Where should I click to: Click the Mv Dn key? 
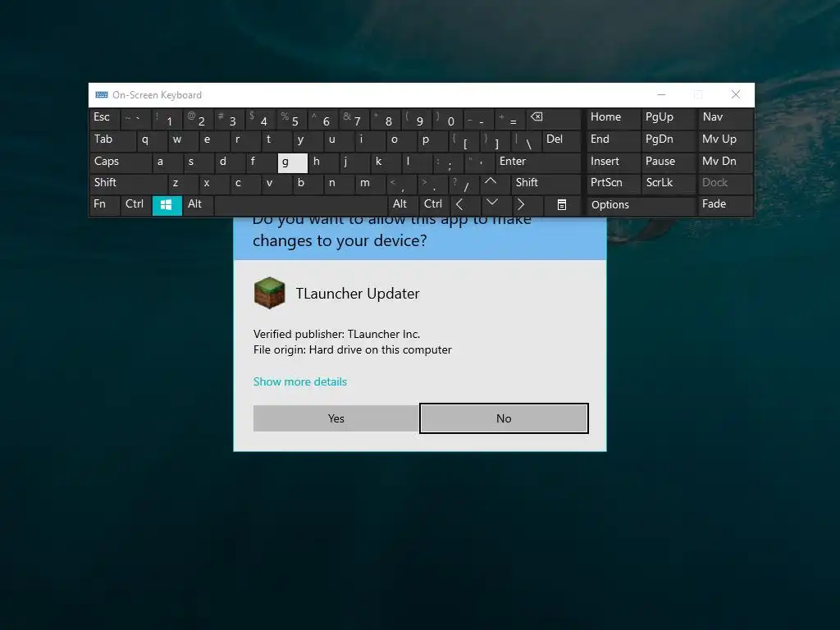(x=726, y=162)
